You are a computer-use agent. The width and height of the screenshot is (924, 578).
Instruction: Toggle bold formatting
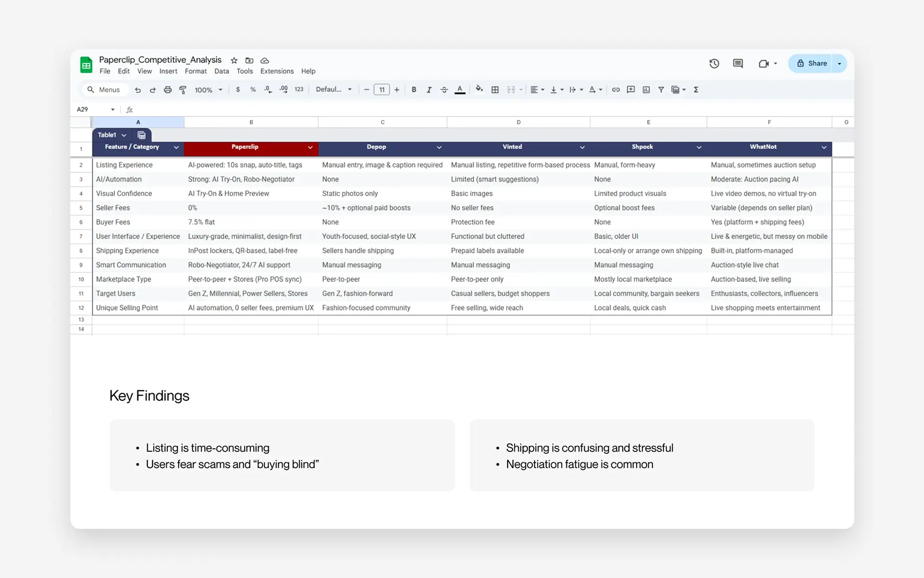tap(414, 90)
